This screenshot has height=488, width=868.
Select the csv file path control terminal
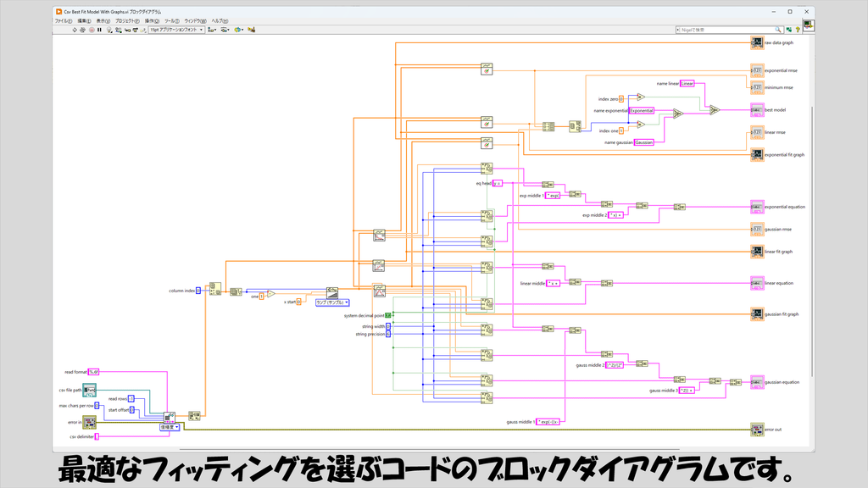pos(89,390)
